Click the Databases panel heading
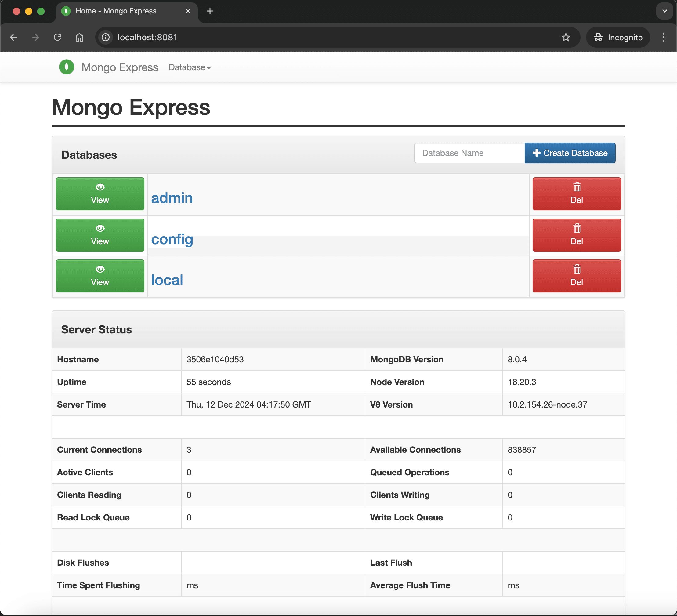 coord(89,155)
